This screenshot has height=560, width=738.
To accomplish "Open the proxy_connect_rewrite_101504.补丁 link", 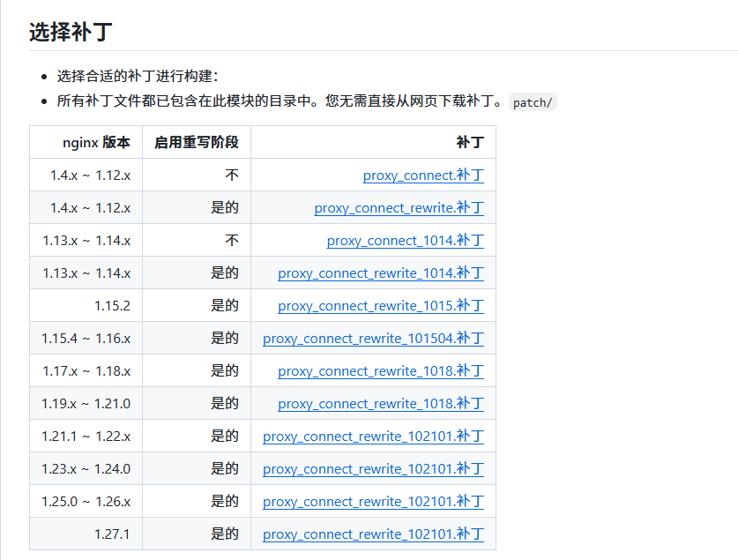I will click(373, 339).
